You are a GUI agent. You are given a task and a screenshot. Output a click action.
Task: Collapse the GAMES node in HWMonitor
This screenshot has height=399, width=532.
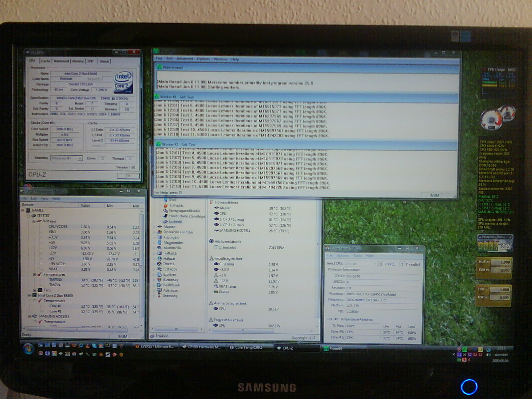[x=23, y=210]
